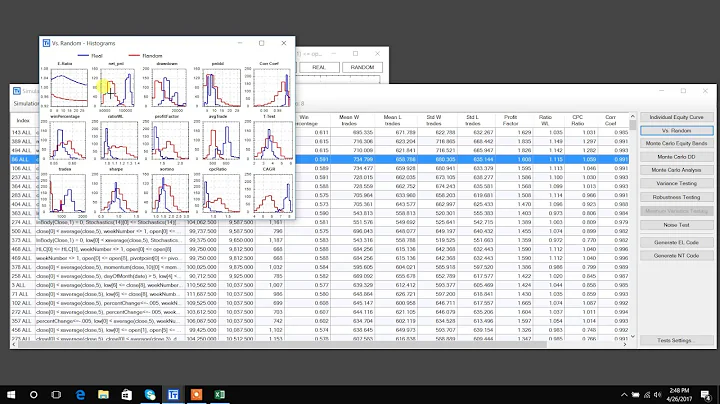Viewport: 720px width, 404px height.
Task: Click the table's horizontal scrollbar right arrow
Action: (625, 344)
